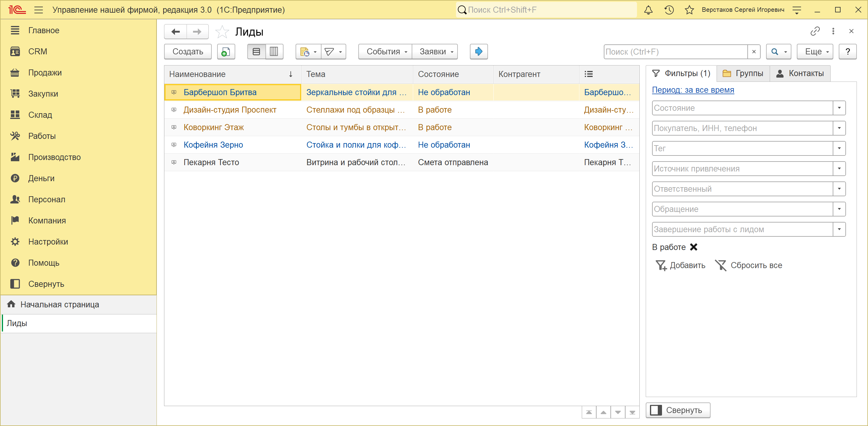Click the list column settings icon in header
This screenshot has height=426, width=868.
(x=588, y=74)
